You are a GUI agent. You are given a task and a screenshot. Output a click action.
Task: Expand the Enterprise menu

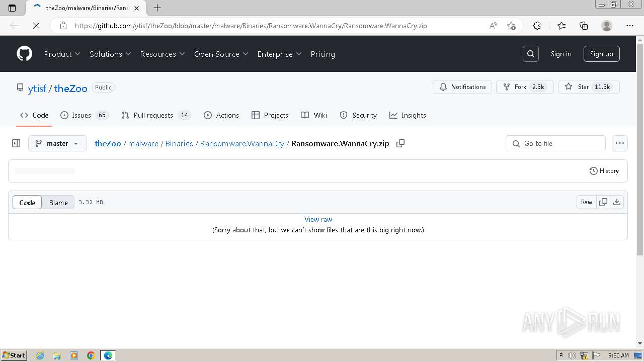(279, 54)
